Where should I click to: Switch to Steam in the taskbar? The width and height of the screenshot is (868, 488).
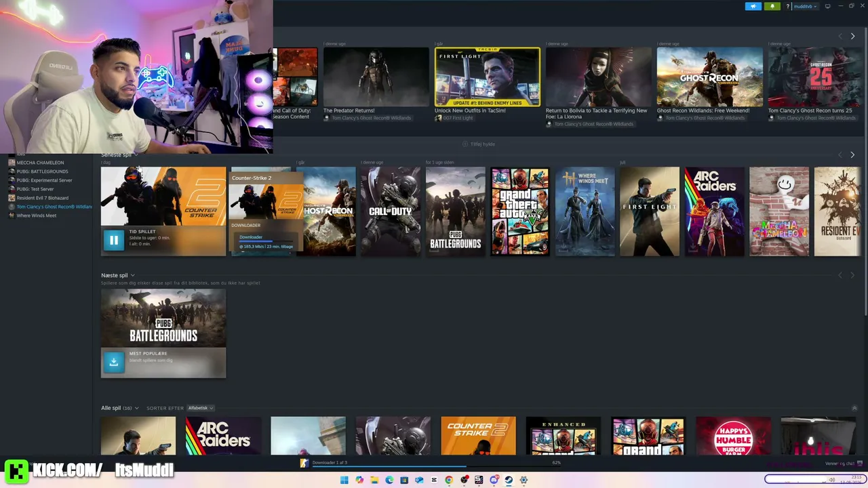click(509, 480)
